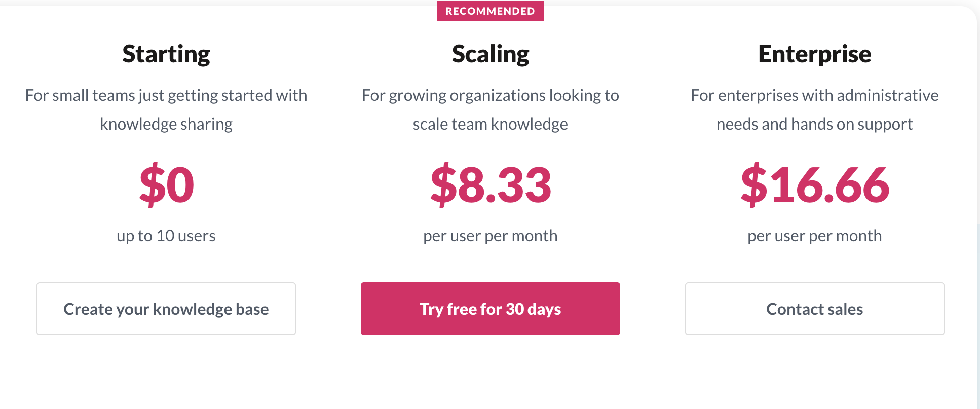980x409 pixels.
Task: Click the up to 10 users text
Action: (166, 235)
